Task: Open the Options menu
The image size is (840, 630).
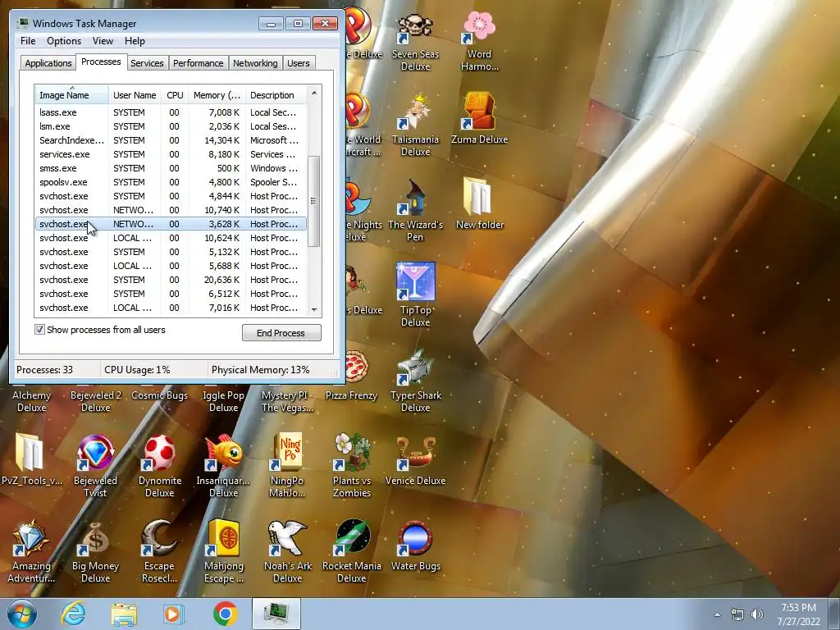Action: click(64, 41)
